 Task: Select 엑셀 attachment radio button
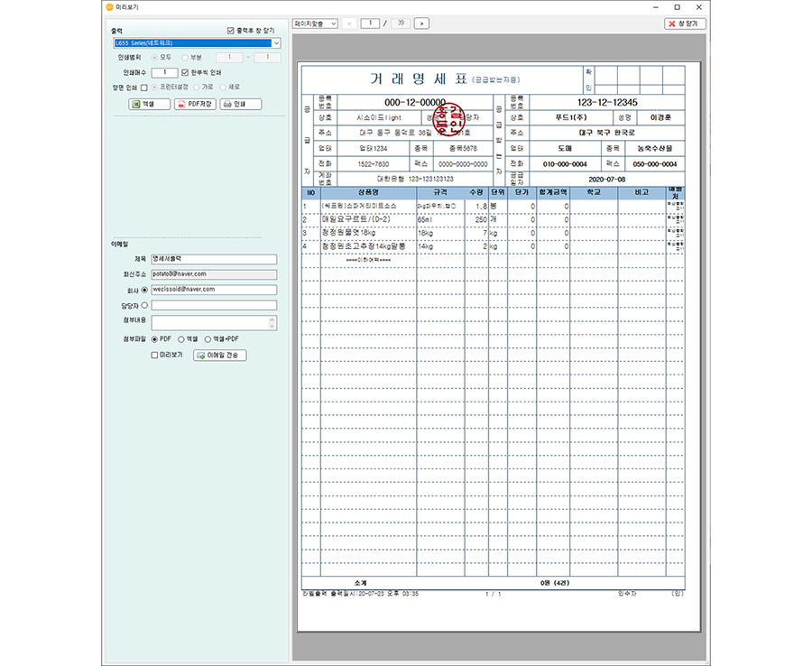coord(180,338)
